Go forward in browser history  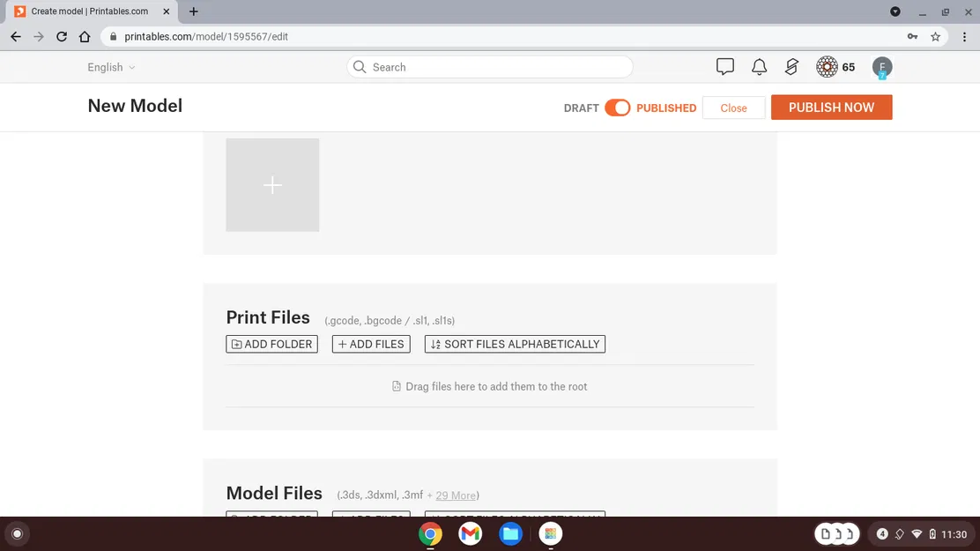[x=39, y=37]
